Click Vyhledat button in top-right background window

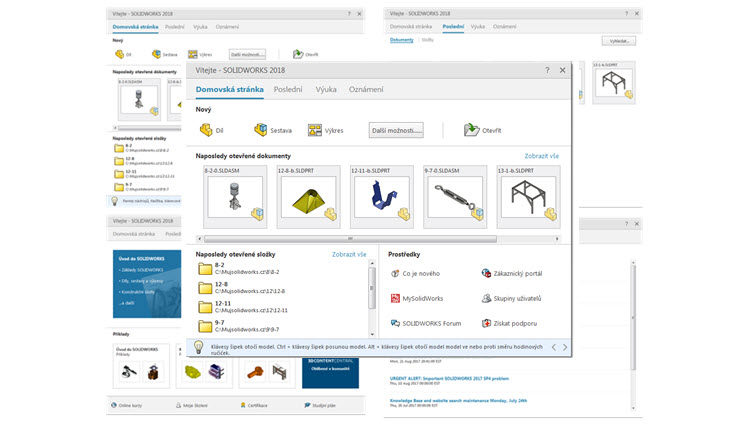click(619, 41)
